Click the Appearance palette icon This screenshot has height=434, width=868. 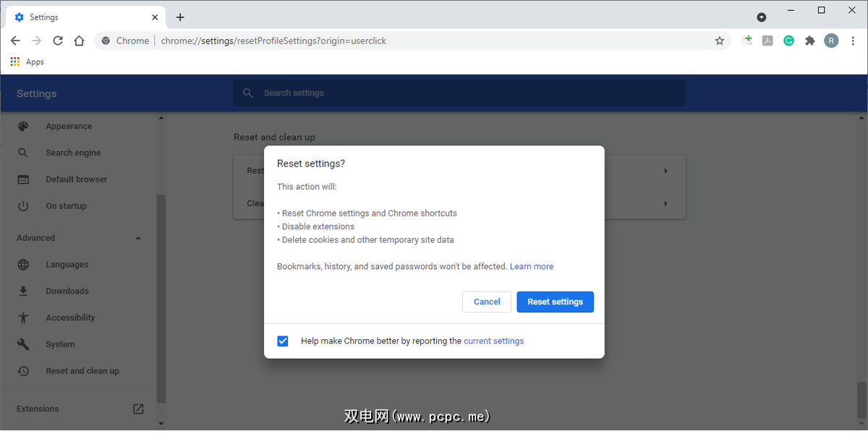pos(23,126)
